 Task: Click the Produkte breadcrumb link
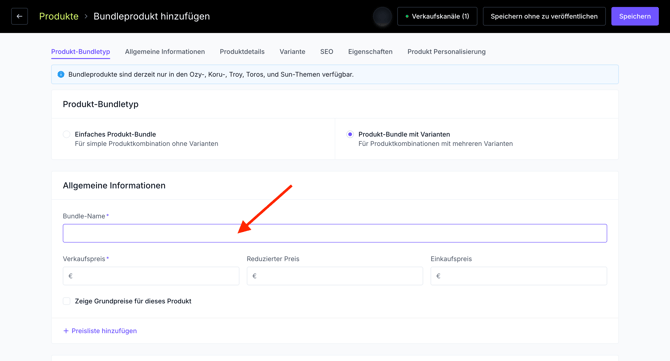[59, 16]
